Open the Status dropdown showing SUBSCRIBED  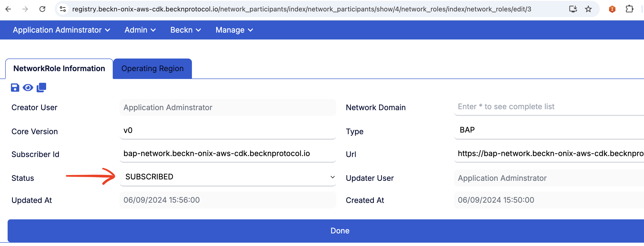pos(228,177)
